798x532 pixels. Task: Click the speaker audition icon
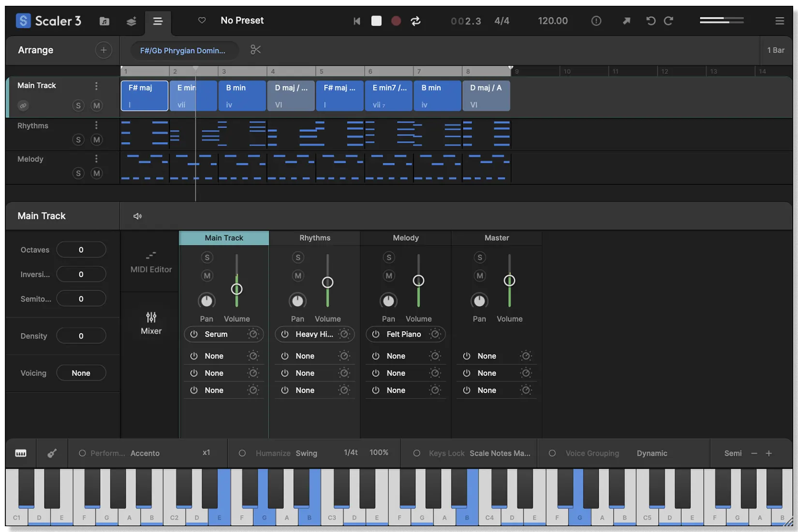click(137, 216)
